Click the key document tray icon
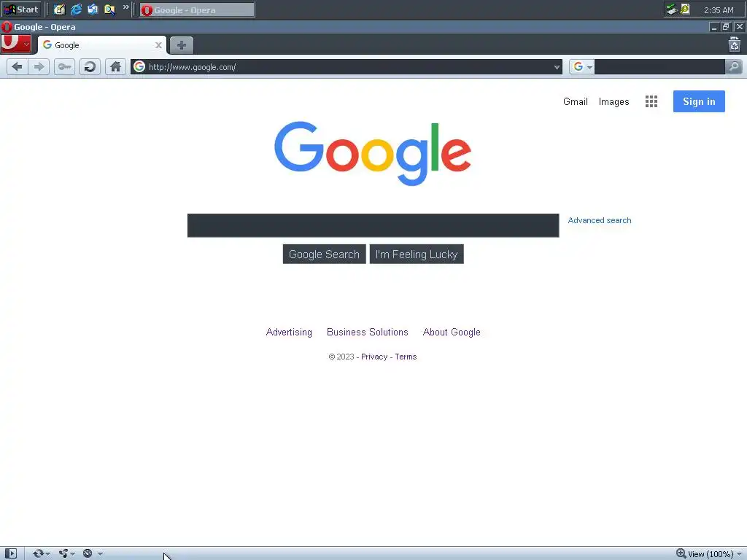Viewport: 747px width, 560px height. click(684, 9)
